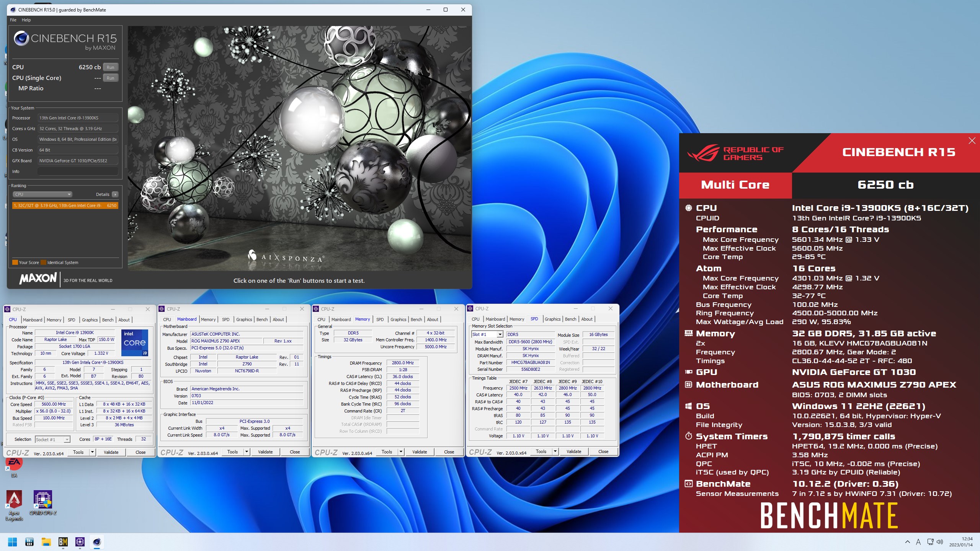The height and width of the screenshot is (551, 980).
Task: Click the Cinebench rendered scene image
Action: click(x=299, y=148)
